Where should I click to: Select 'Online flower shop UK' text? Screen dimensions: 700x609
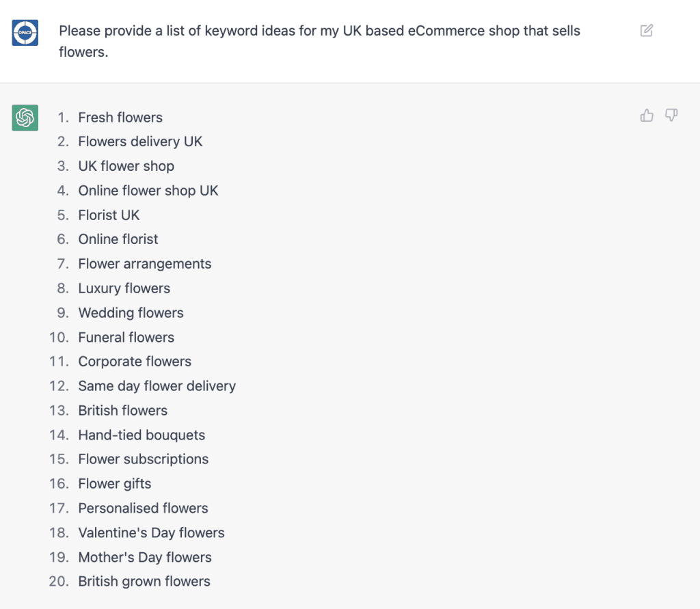pyautogui.click(x=148, y=191)
